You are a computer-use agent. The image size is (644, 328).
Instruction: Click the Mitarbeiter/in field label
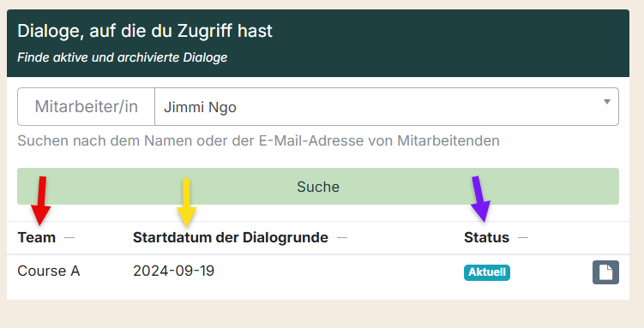click(87, 106)
